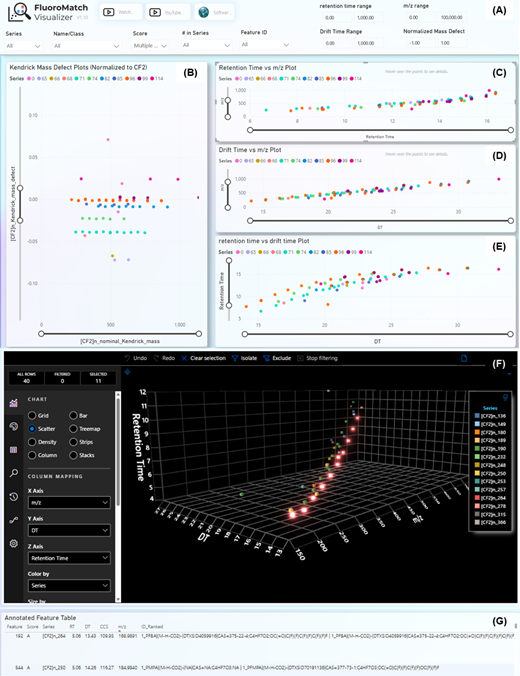Click left handle of Retention Time slider in plot C
520x676 pixels.
click(x=250, y=130)
